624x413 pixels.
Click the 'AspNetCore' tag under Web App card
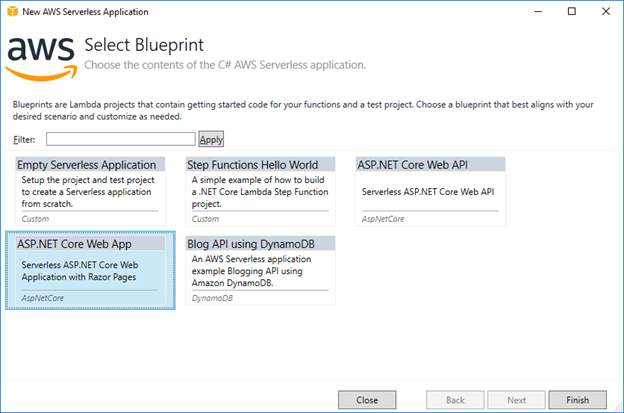tap(43, 298)
